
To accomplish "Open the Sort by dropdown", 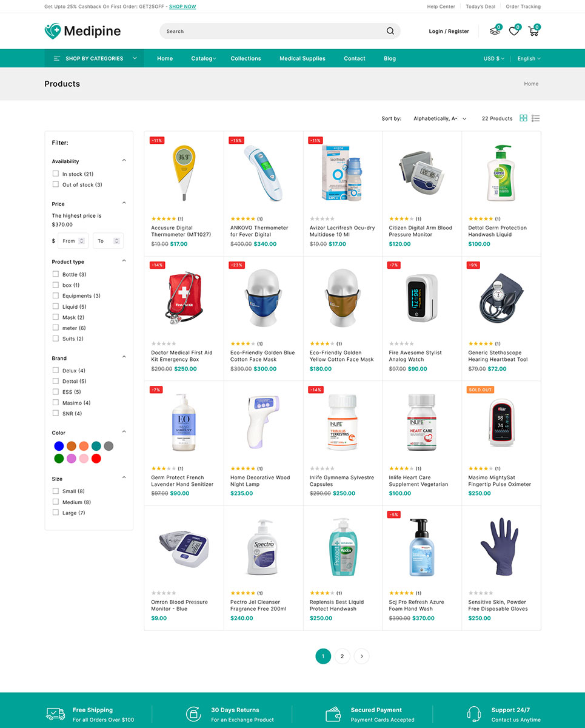I will pyautogui.click(x=440, y=118).
